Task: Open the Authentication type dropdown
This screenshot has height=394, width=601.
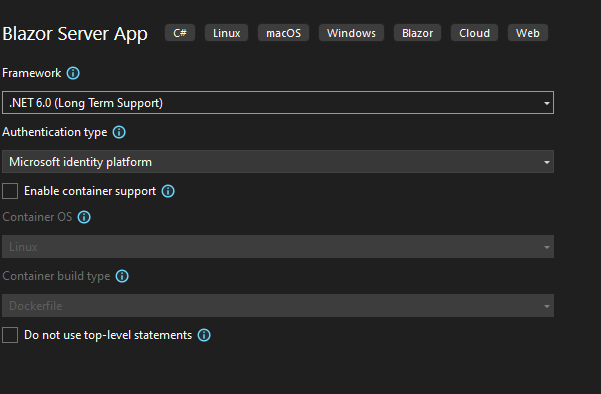Action: click(x=278, y=161)
